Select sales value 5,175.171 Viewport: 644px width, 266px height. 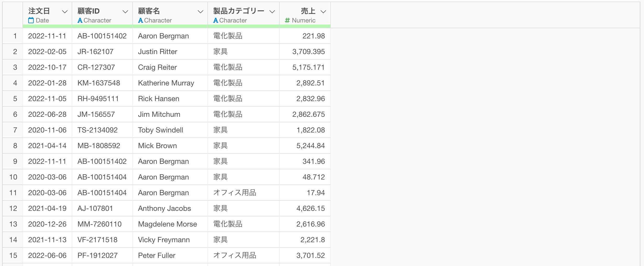pos(309,67)
